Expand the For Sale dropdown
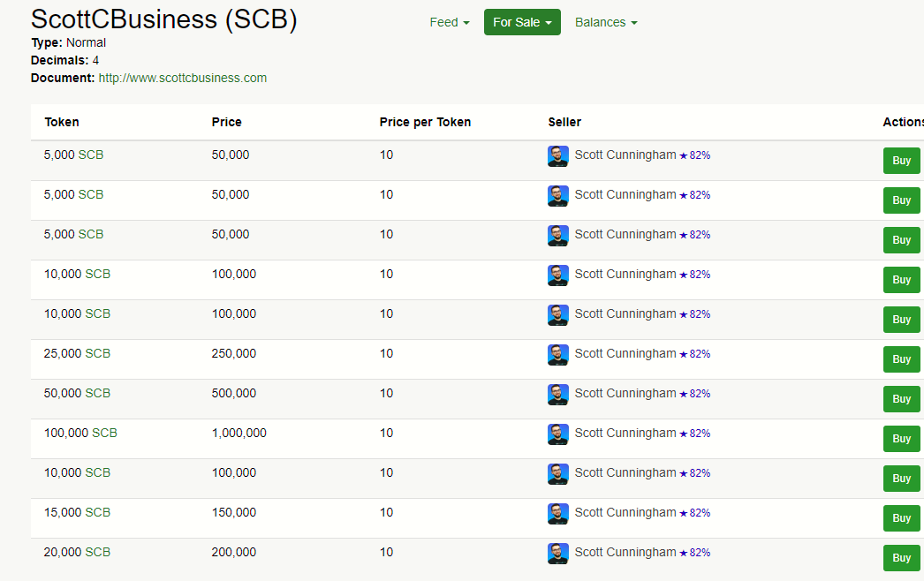924x581 pixels. click(521, 22)
